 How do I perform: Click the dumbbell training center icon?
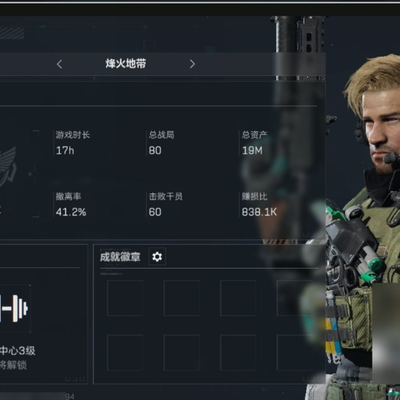14,308
